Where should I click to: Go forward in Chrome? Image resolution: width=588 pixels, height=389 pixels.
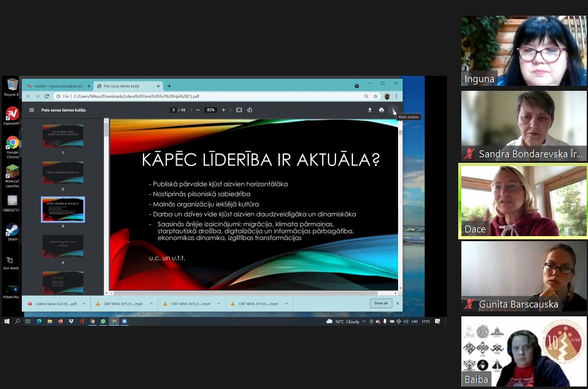pyautogui.click(x=38, y=96)
